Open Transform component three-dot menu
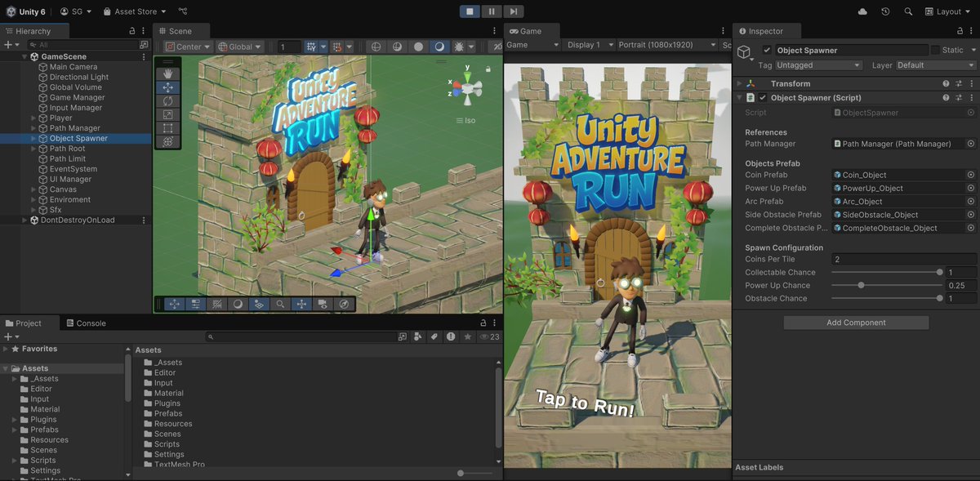 coord(970,83)
